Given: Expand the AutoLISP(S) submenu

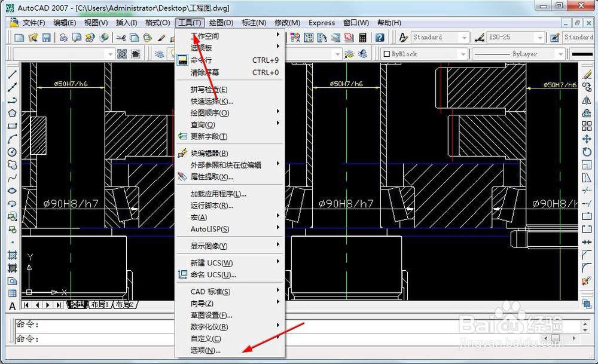Looking at the screenshot, I should [230, 229].
